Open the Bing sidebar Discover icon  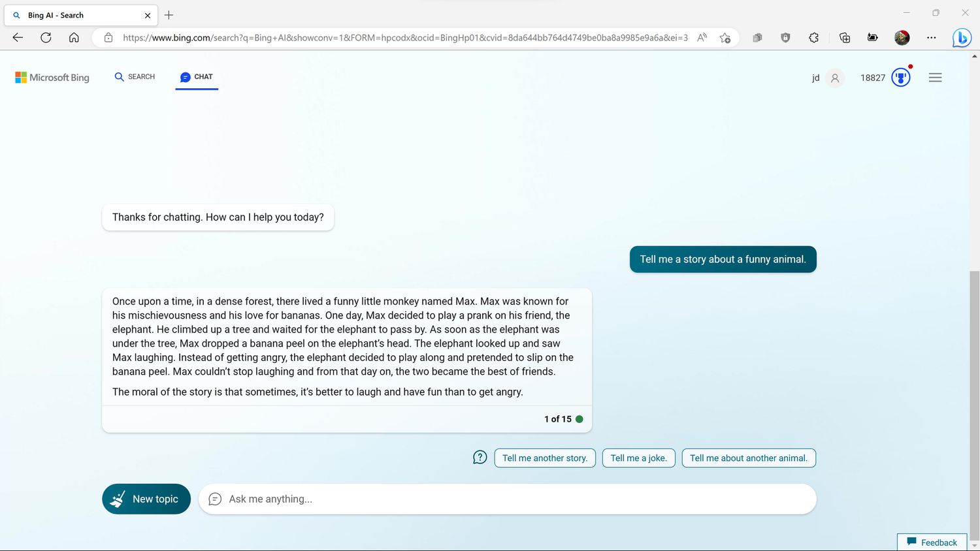pyautogui.click(x=961, y=38)
